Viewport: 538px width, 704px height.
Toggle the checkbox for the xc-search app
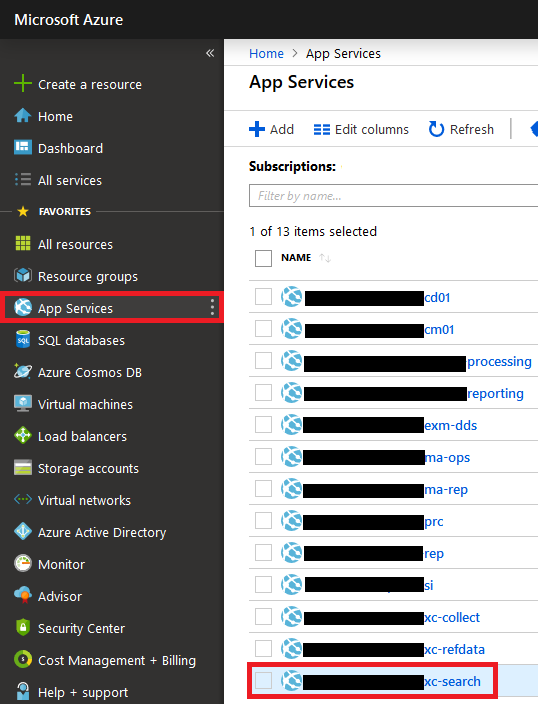(x=263, y=680)
